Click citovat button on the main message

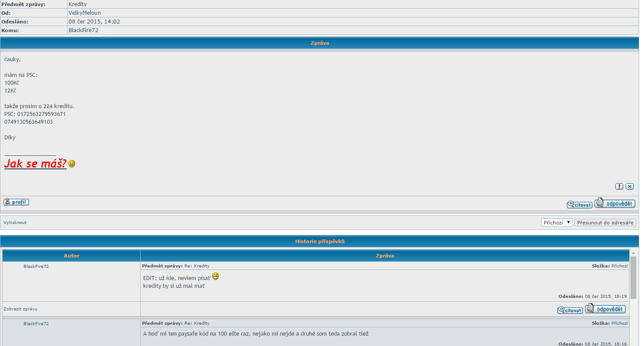(579, 204)
